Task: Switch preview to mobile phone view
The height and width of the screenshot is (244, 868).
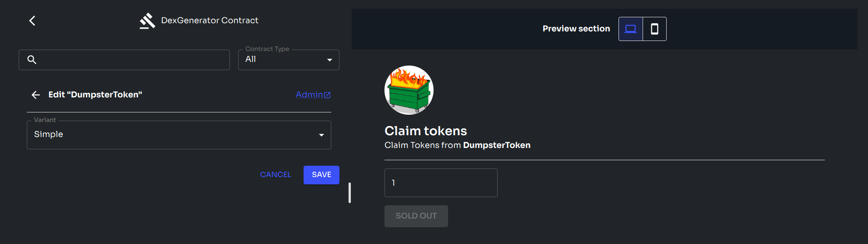Action: pyautogui.click(x=654, y=29)
